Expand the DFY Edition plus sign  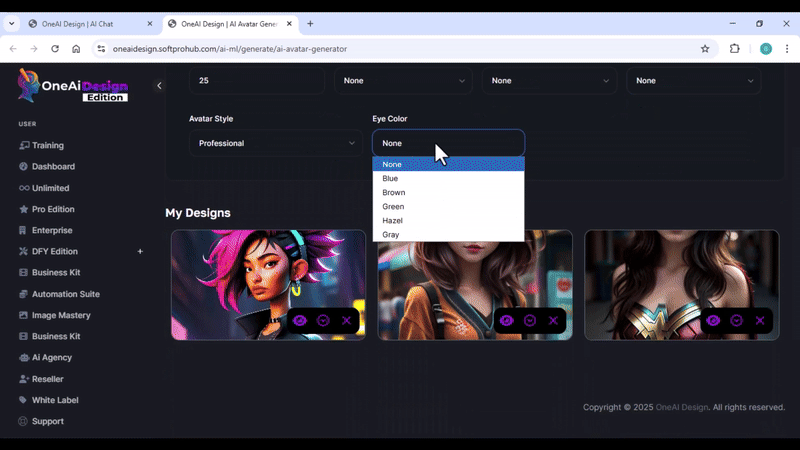[140, 252]
